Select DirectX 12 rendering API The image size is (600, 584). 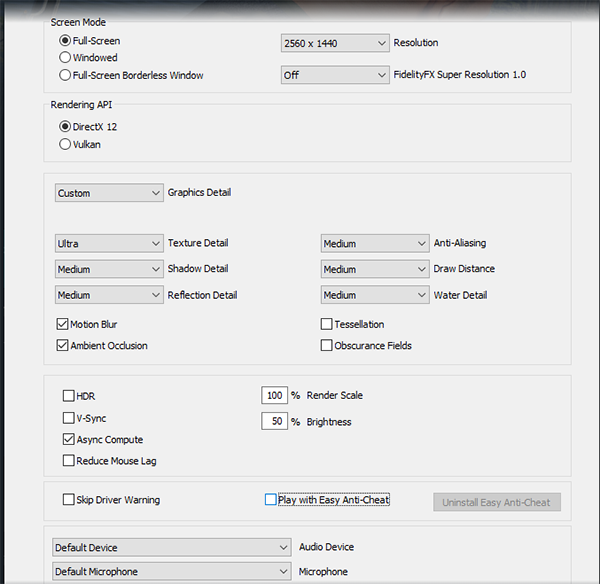pos(65,126)
